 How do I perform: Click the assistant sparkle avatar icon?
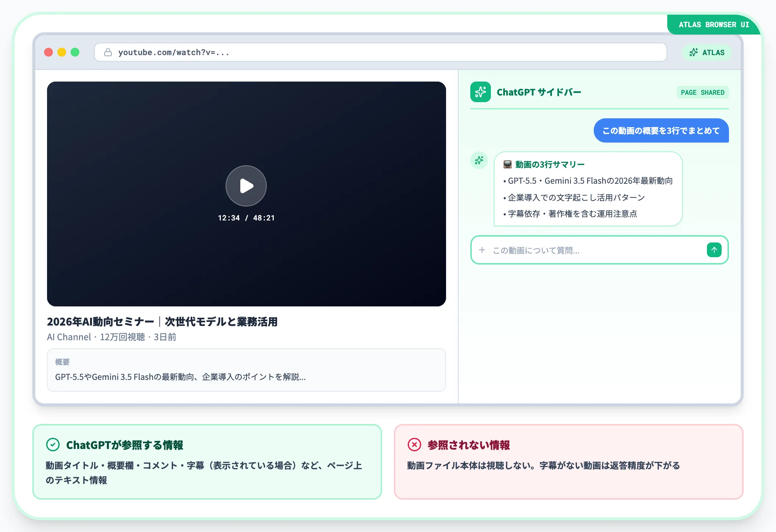(x=479, y=160)
